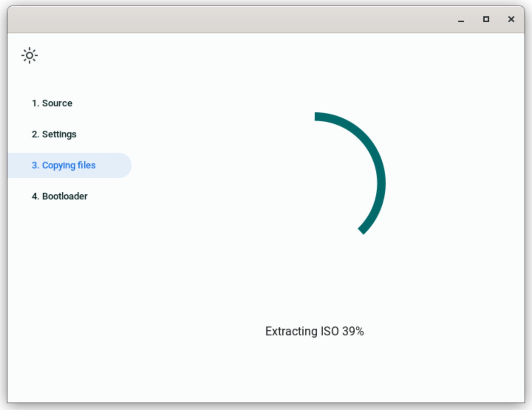Click the circular extraction progress indicator

click(315, 183)
